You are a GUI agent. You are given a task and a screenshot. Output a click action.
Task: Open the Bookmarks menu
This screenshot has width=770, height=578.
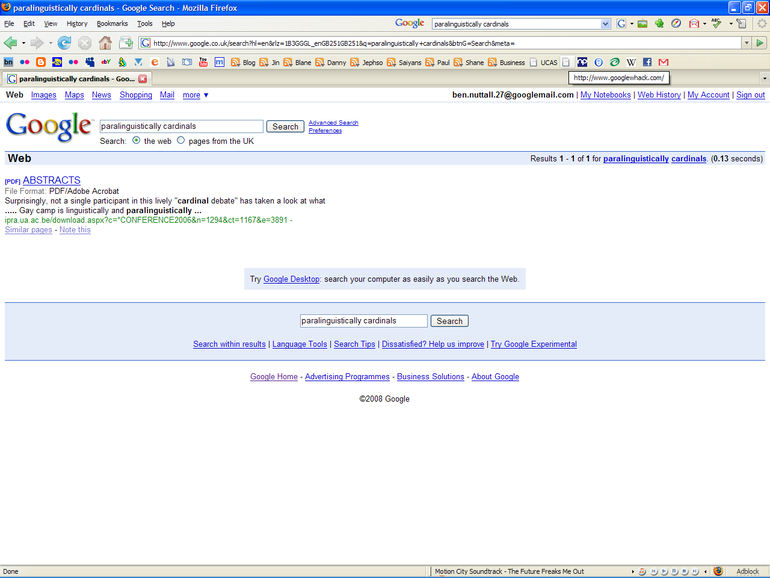coord(112,24)
